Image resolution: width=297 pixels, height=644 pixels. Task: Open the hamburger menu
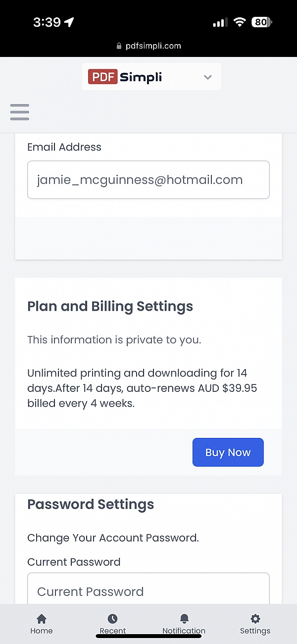pos(20,112)
